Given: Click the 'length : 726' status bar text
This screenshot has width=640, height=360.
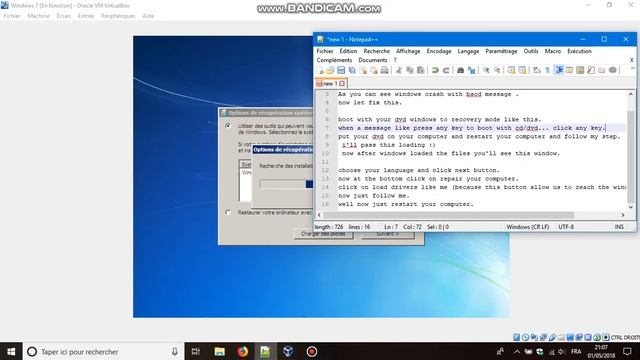Looking at the screenshot, I should (x=329, y=227).
